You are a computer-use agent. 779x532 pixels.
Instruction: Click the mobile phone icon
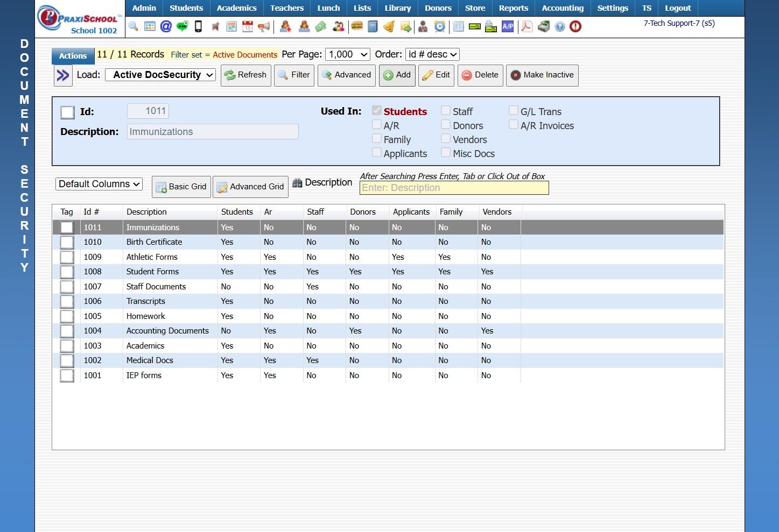[x=198, y=26]
